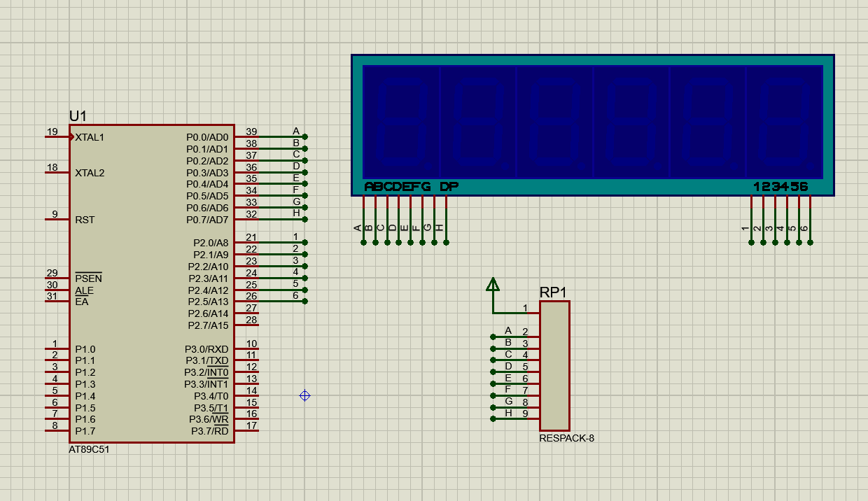
Task: Select the EA pin 31
Action: [x=57, y=302]
